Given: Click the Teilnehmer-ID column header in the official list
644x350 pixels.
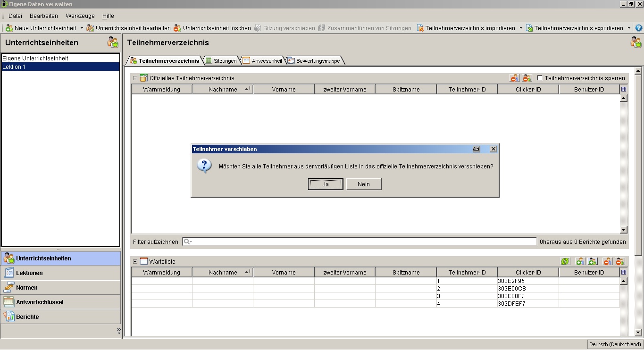Looking at the screenshot, I should click(x=467, y=89).
